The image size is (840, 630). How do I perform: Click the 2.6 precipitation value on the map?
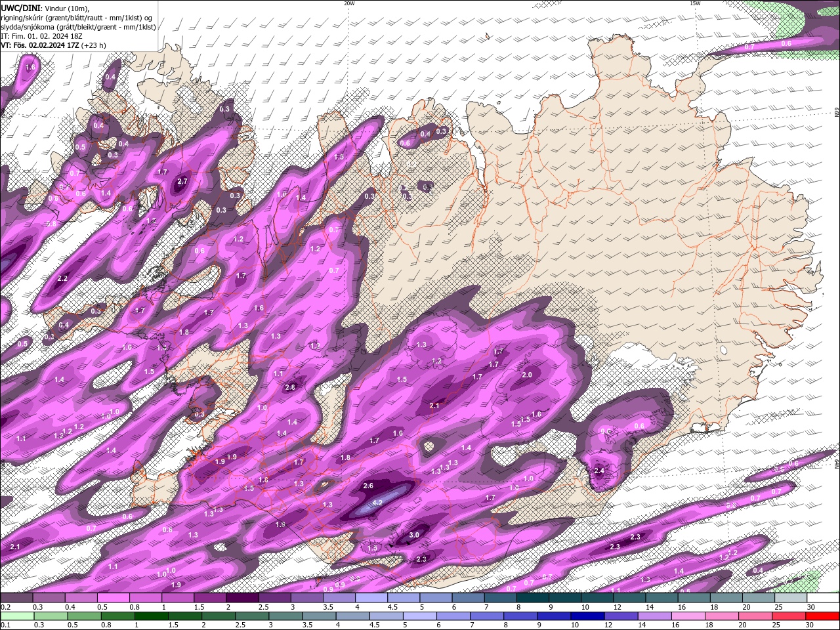(x=368, y=486)
